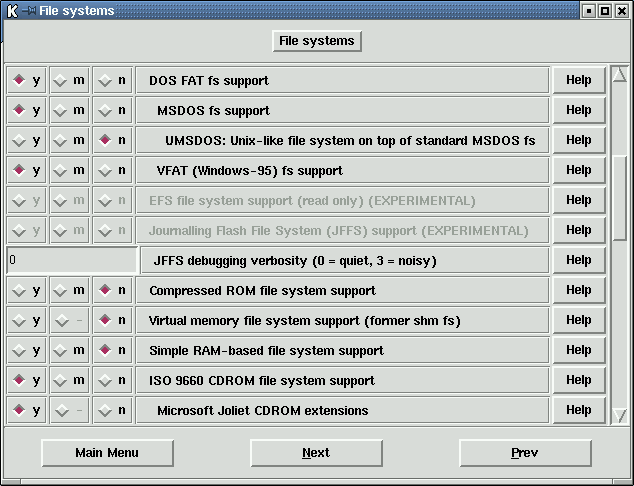This screenshot has height=486, width=634.
Task: Enable UMSDOS file system with y option
Action: pos(26,140)
